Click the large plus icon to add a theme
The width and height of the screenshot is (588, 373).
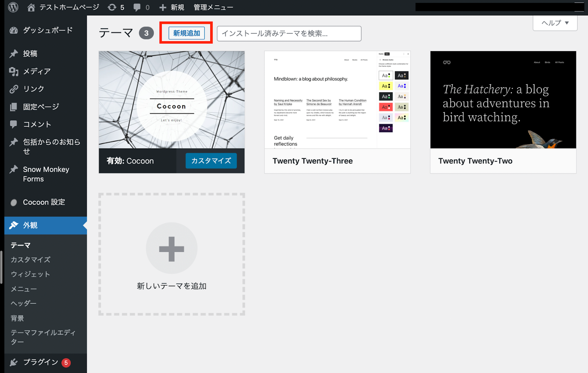[172, 249]
